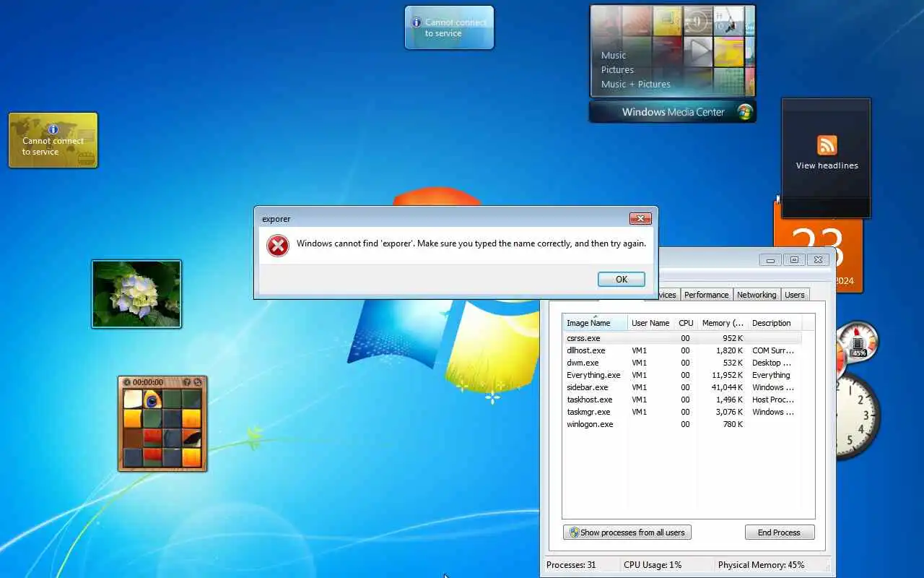Sort processes by the Description column header
This screenshot has height=578, width=924.
[774, 323]
